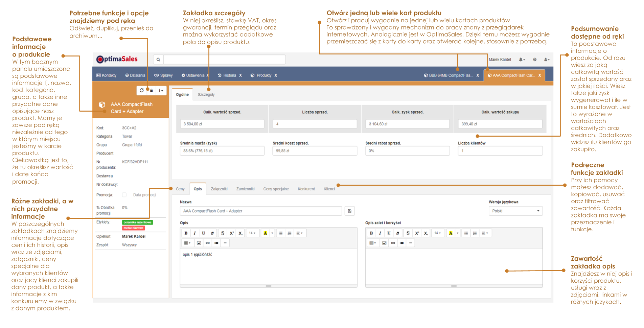Insert a link in the Opis zalet i korzyści editor
Screen dimensions: 644x328
[x=393, y=243]
